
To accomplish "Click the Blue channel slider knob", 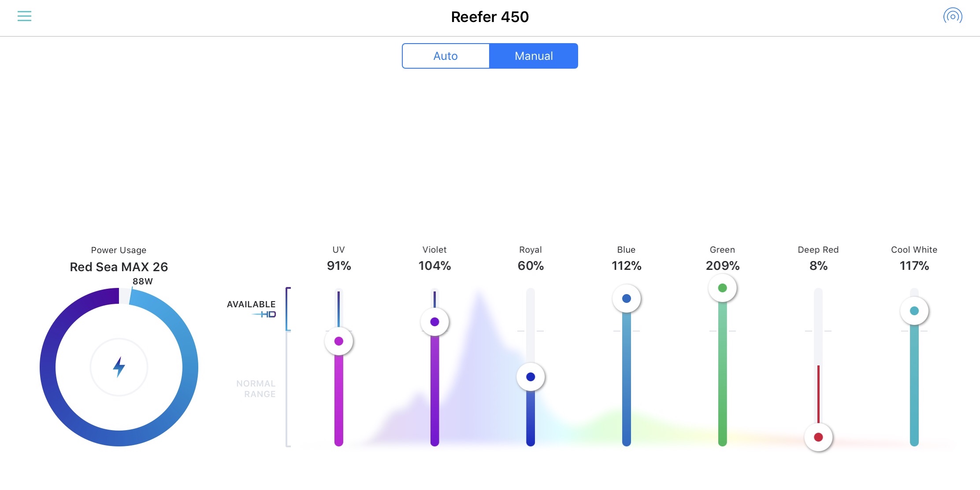I will click(627, 298).
